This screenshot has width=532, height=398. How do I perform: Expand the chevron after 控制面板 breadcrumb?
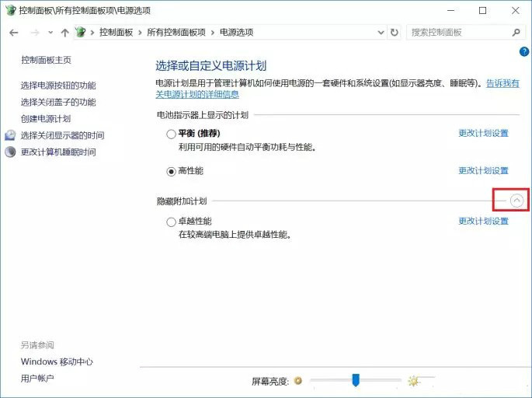click(x=140, y=33)
